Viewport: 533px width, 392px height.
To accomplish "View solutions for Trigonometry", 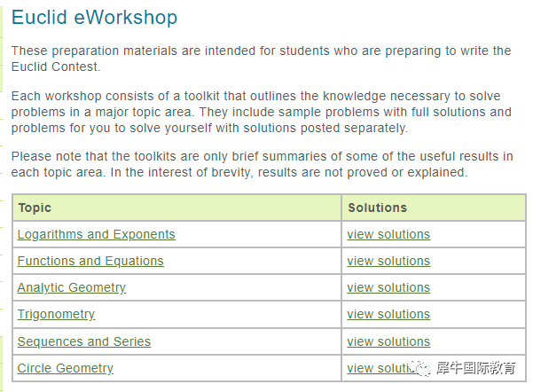I will click(x=388, y=314).
